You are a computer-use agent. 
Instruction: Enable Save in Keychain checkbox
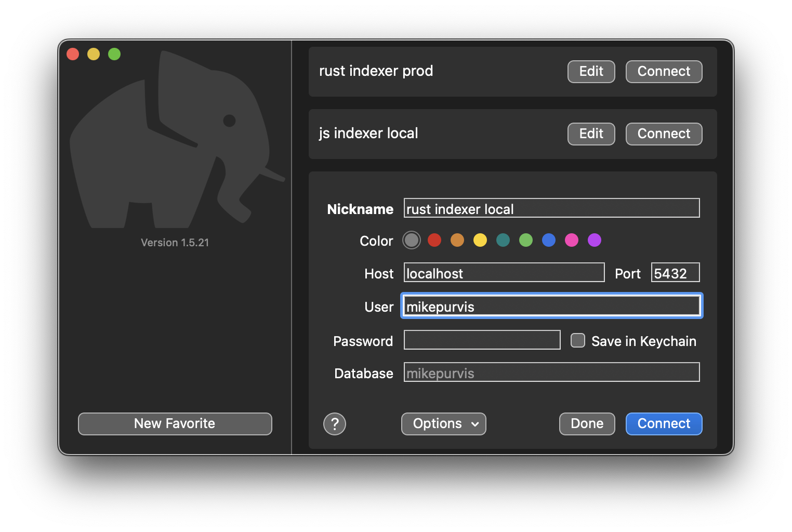click(x=578, y=340)
